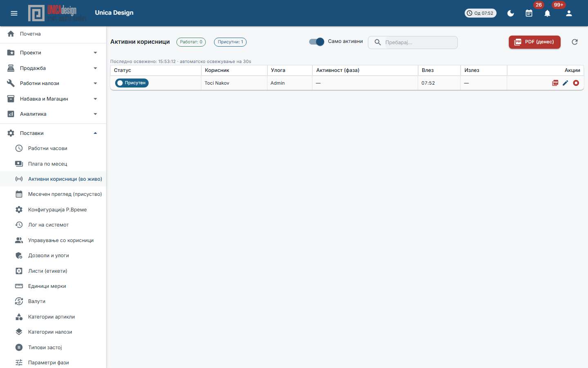Click refresh icon beside PDF button
This screenshot has height=368, width=588.
575,42
